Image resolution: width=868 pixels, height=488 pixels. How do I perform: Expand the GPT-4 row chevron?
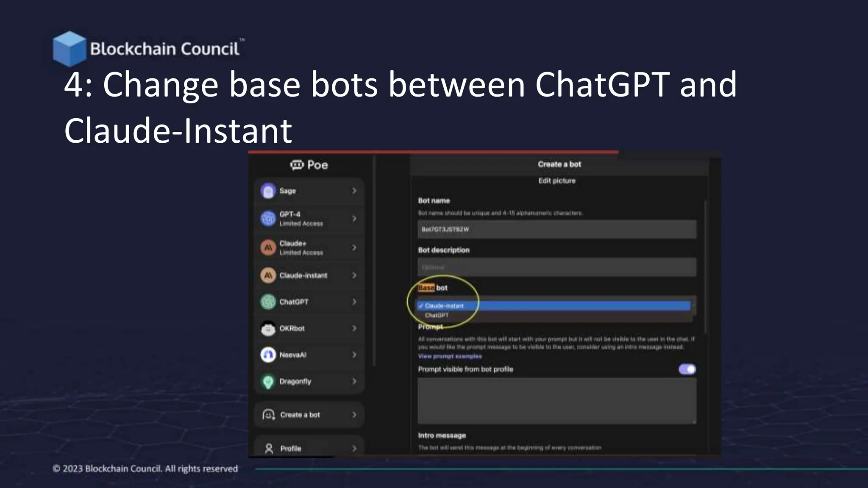[354, 219]
